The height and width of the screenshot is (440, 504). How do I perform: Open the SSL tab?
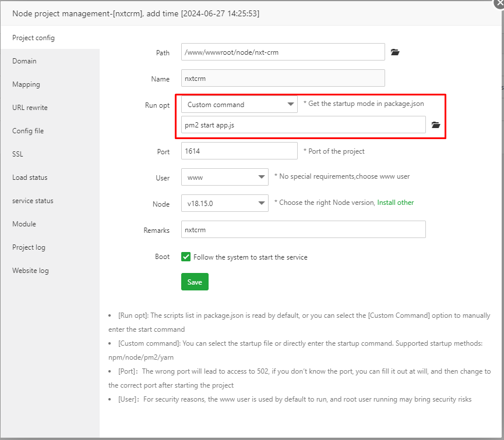[x=17, y=154]
